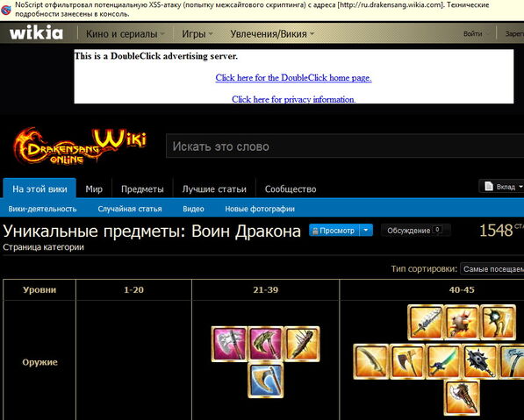Expand the Кино и сериалы menu
Viewport: 524px width, 420px height.
pos(126,33)
